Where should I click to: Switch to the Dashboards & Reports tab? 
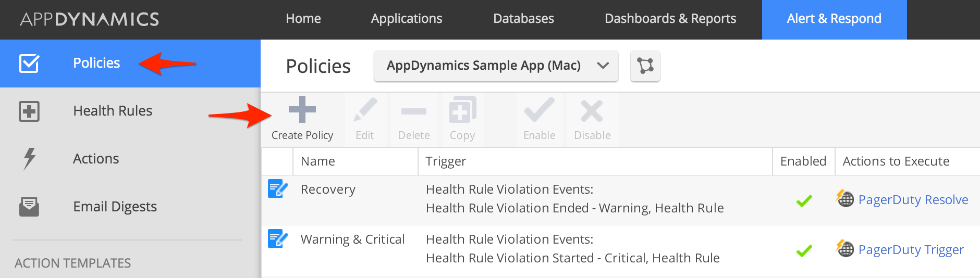click(x=670, y=19)
